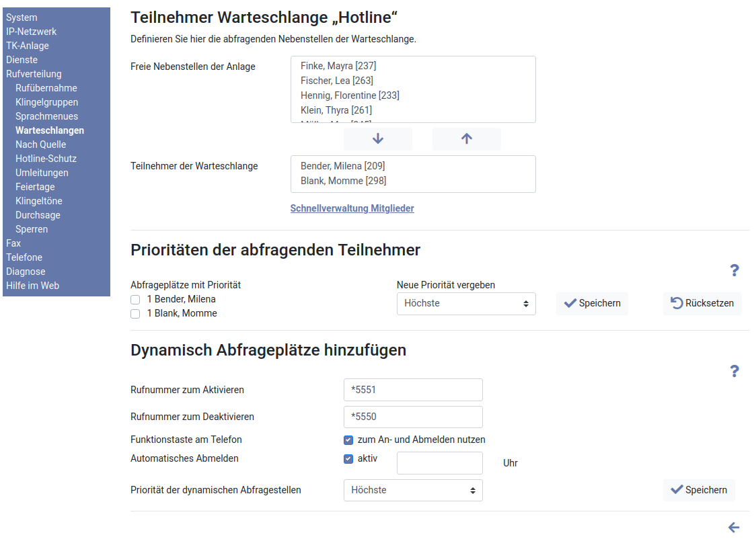Open 'Priorität der dynamischen Abfragestellen' dropdown
The image size is (756, 539).
point(413,491)
